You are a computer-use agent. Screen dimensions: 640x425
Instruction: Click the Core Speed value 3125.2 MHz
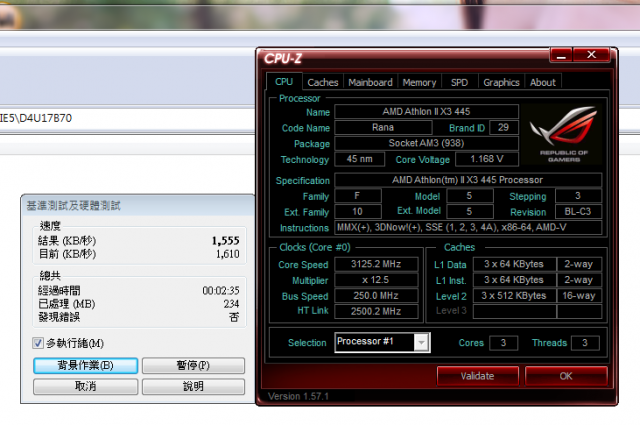[x=376, y=264]
